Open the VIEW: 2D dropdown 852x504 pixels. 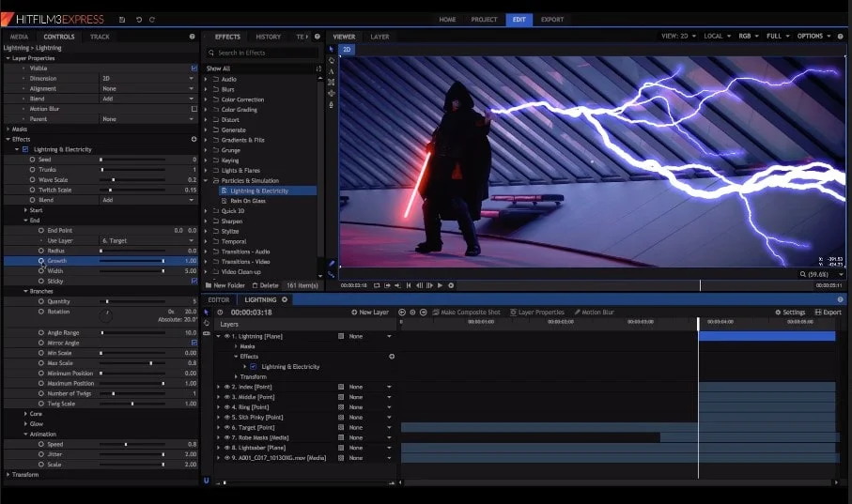(678, 36)
